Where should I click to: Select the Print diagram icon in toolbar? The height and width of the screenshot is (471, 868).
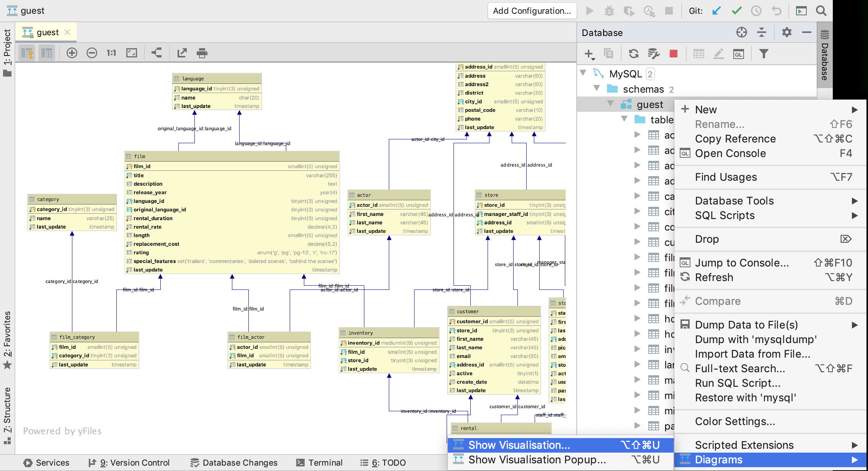click(x=202, y=53)
